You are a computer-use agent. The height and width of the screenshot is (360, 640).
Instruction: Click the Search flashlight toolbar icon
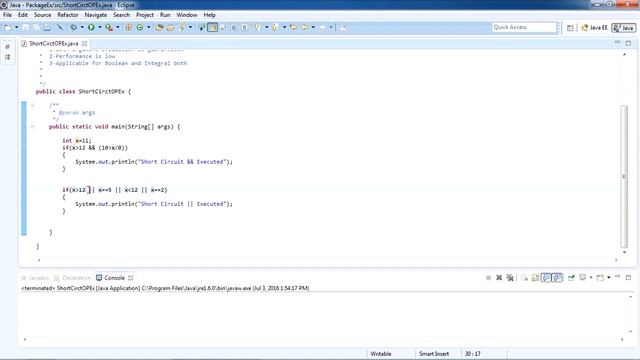pyautogui.click(x=182, y=27)
